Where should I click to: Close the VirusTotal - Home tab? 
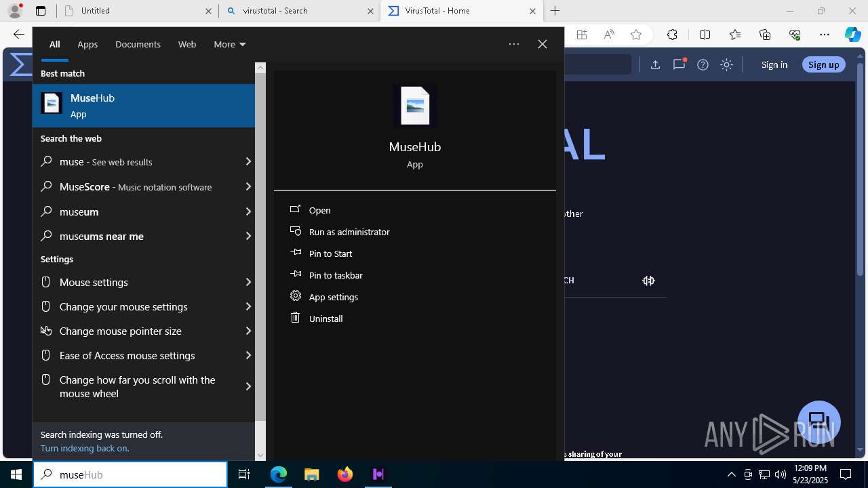pyautogui.click(x=532, y=11)
